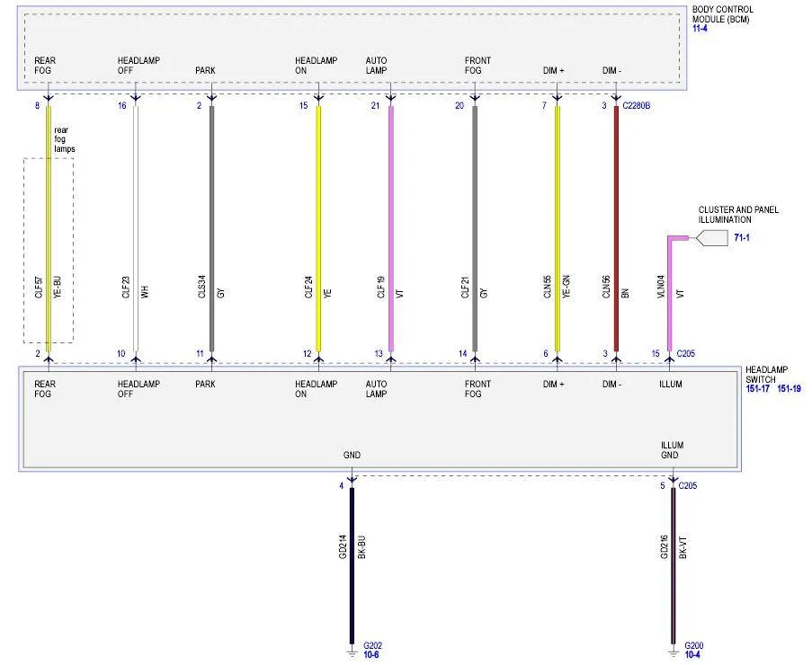Select the upper C205 connector label

685,353
